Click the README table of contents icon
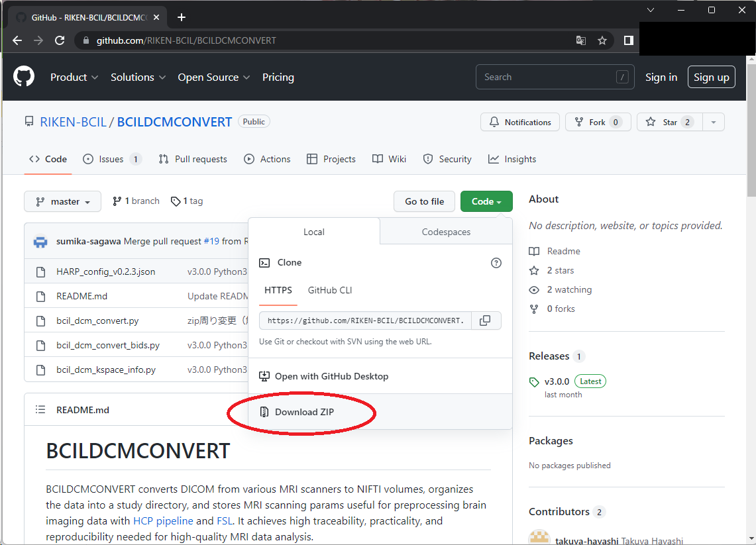The height and width of the screenshot is (545, 756). point(40,410)
